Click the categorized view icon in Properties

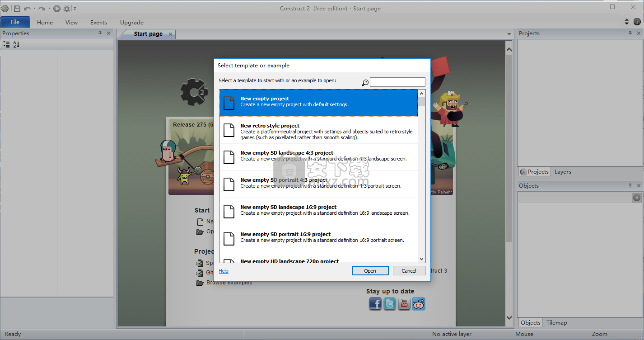click(6, 44)
